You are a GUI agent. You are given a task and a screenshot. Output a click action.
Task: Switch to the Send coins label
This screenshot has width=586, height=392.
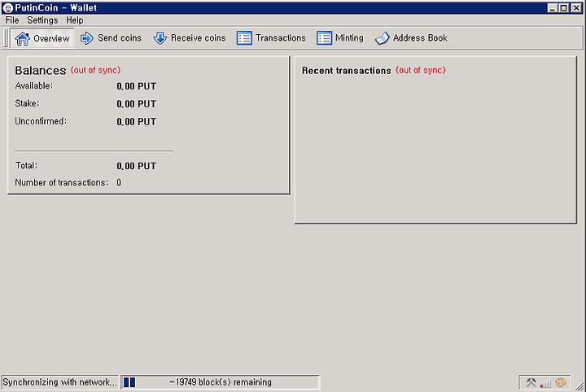[120, 38]
